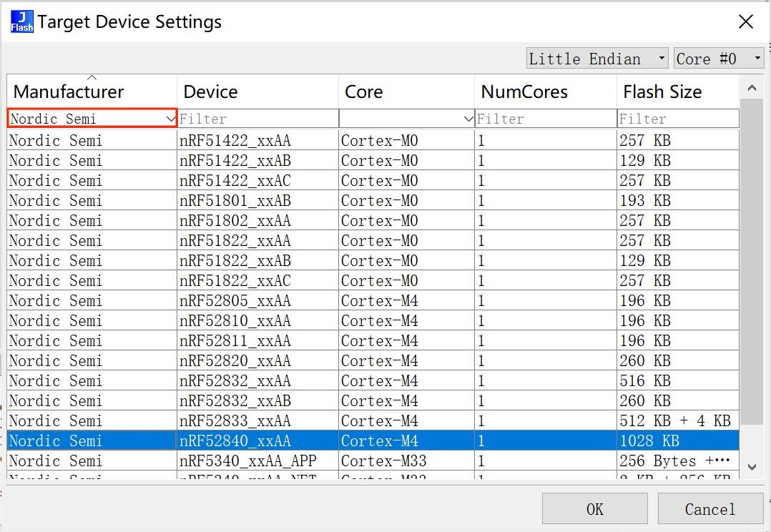The height and width of the screenshot is (532, 771).
Task: Open the Little Endian dropdown
Action: (x=597, y=59)
